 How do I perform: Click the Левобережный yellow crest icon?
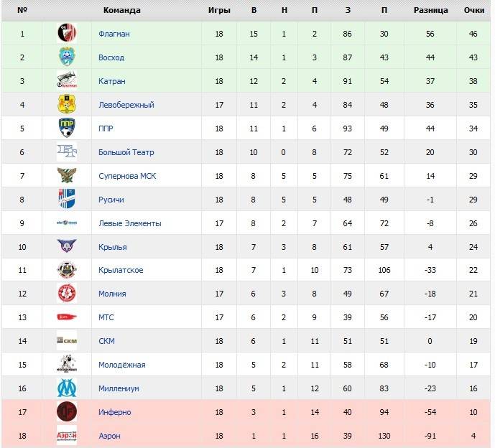pyautogui.click(x=67, y=105)
